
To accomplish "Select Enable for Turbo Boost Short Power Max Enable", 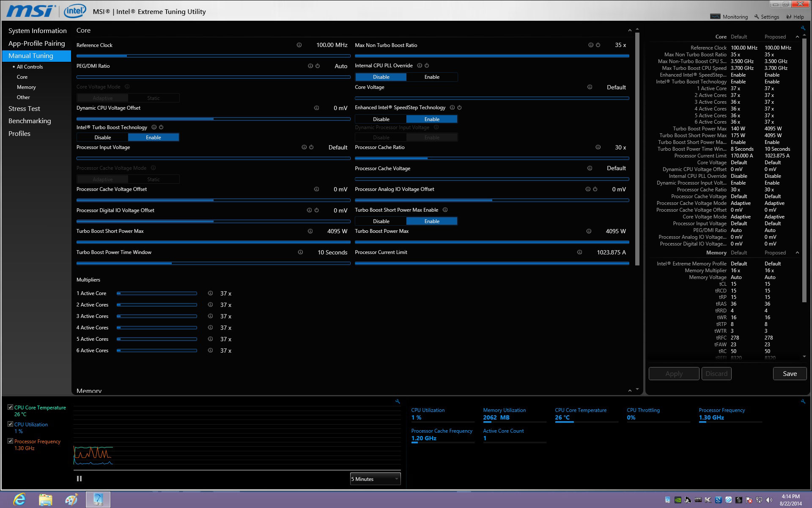I will tap(432, 221).
